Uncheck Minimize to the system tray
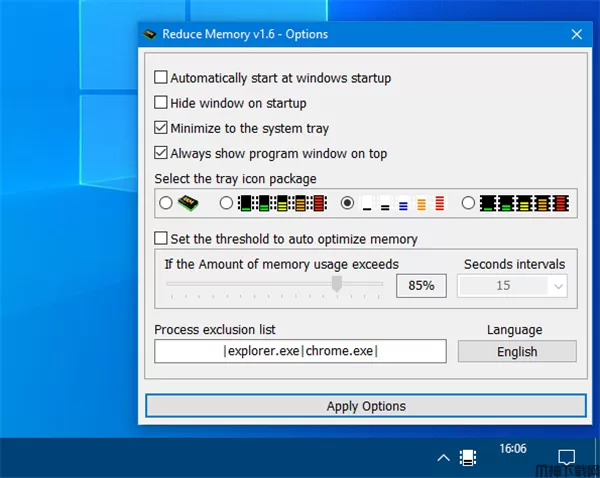Viewport: 600px width, 478px height. [161, 128]
